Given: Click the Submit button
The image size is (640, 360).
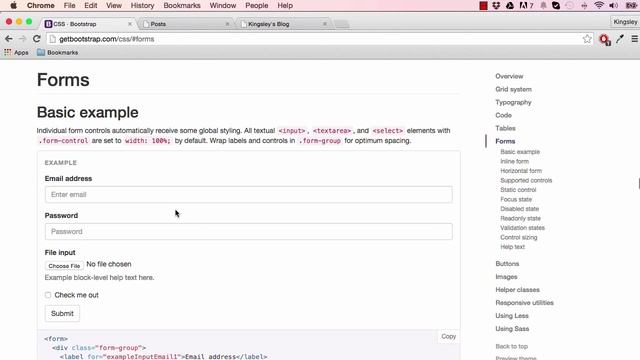Looking at the screenshot, I should pos(62,313).
